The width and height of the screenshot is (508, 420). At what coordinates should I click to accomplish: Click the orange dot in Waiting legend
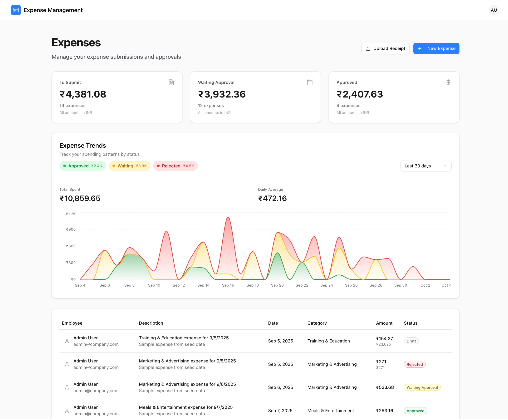[x=114, y=166]
